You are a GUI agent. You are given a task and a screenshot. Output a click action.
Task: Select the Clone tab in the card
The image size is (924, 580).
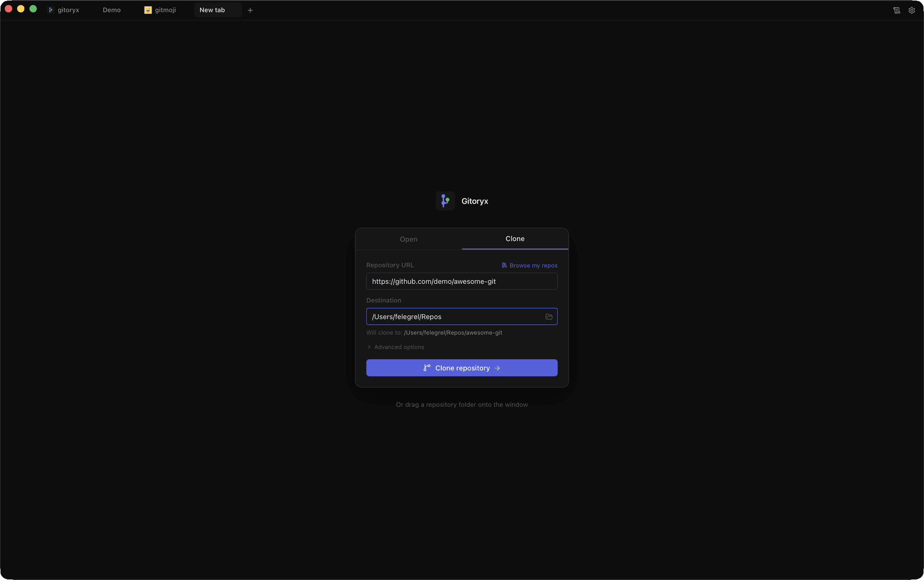point(515,239)
